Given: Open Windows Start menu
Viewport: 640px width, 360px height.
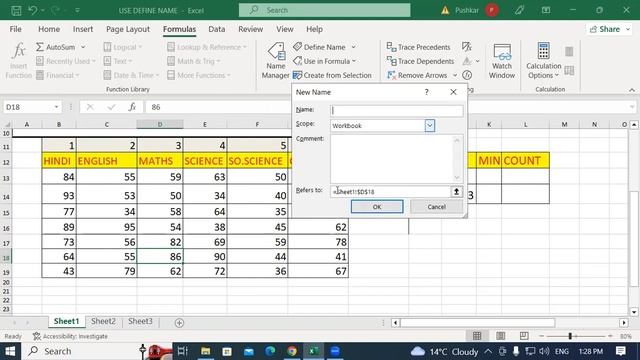Looking at the screenshot, I should 10,351.
